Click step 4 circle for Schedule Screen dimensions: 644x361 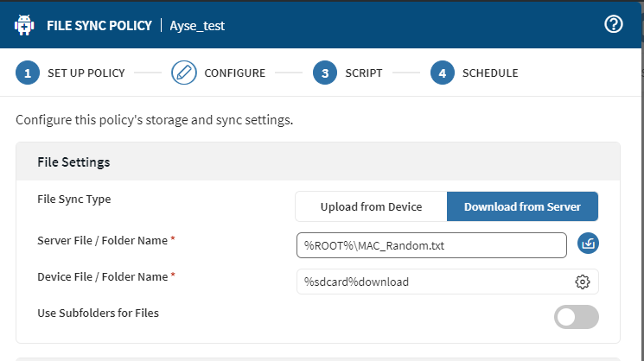[443, 73]
